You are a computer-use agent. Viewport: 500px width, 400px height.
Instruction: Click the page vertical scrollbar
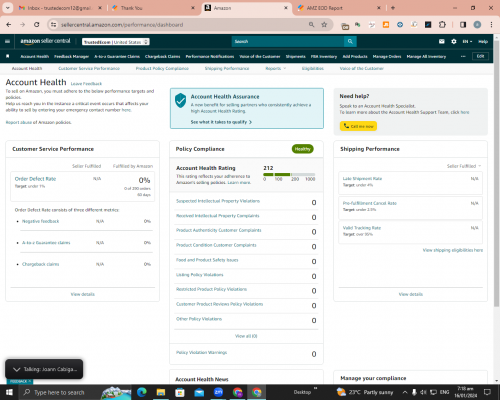tap(497, 173)
